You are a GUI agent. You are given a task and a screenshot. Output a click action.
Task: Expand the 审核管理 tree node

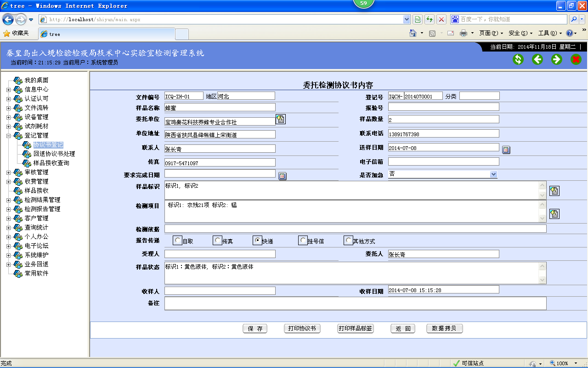pyautogui.click(x=8, y=172)
